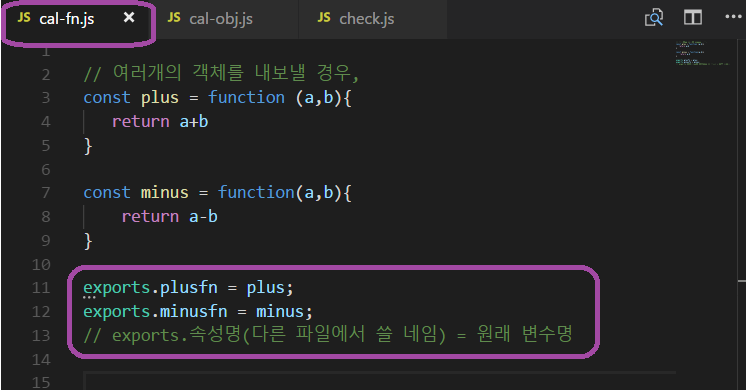Click 'exports.minusfn' on line 12

(x=155, y=312)
